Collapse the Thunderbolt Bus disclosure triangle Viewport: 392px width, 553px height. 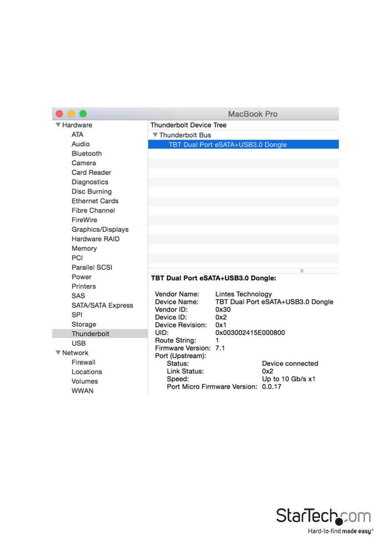[x=155, y=135]
